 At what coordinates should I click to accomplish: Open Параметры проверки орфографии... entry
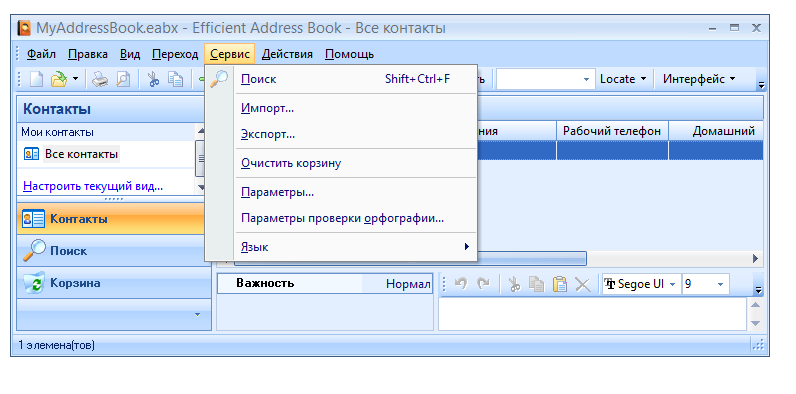tap(341, 219)
